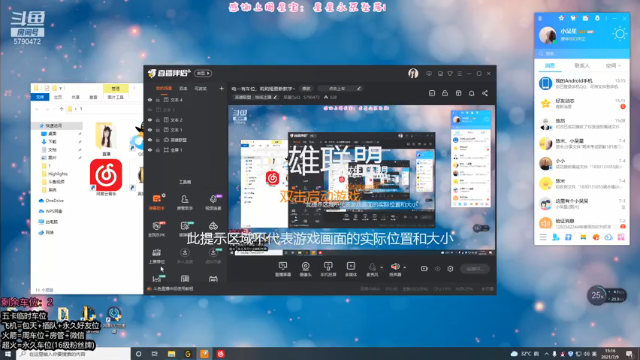The height and width of the screenshot is (360, 640).
Task: Hide the 英雄联盟 game source with its eye icon
Action: coord(150,140)
